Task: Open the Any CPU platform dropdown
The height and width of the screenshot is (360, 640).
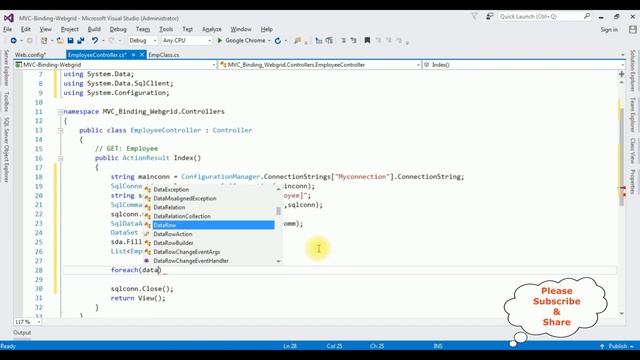Action: [187, 40]
